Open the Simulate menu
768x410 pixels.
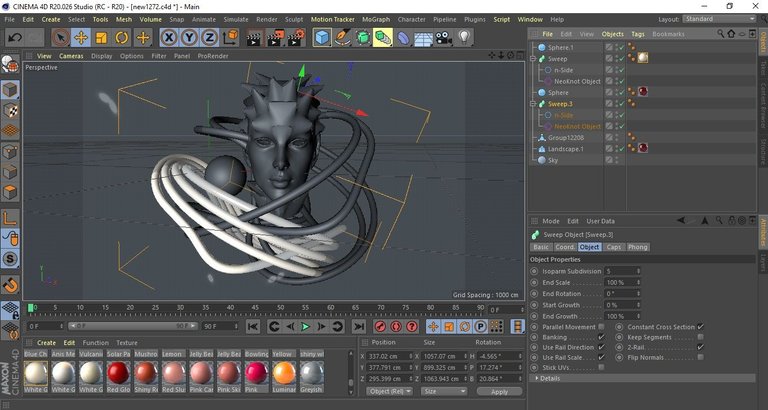236,20
